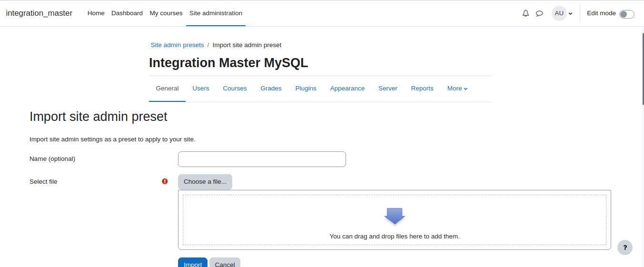Switch to the Server tab
Viewport: 644px width, 267px height.
[388, 89]
